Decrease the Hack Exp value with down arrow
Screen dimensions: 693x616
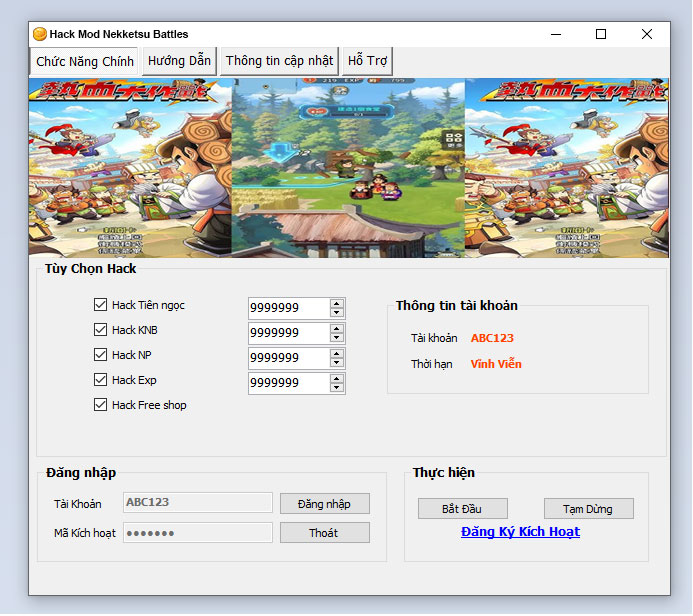click(337, 388)
